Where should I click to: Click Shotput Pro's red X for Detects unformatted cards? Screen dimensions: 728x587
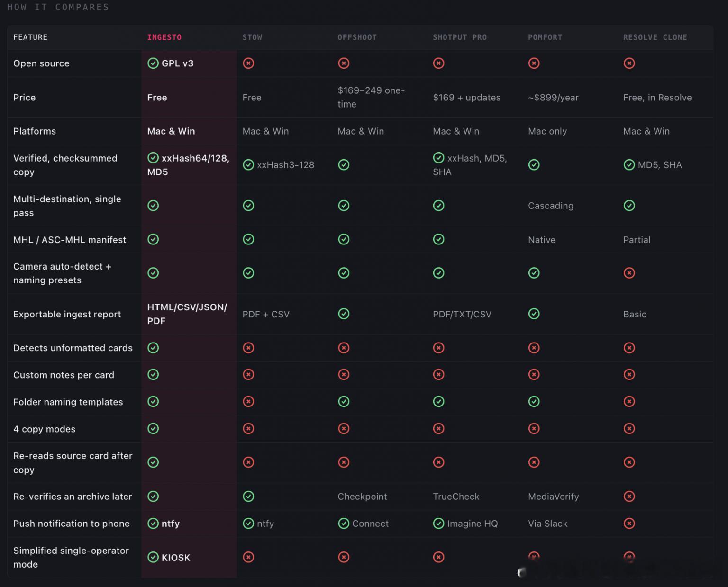[439, 348]
